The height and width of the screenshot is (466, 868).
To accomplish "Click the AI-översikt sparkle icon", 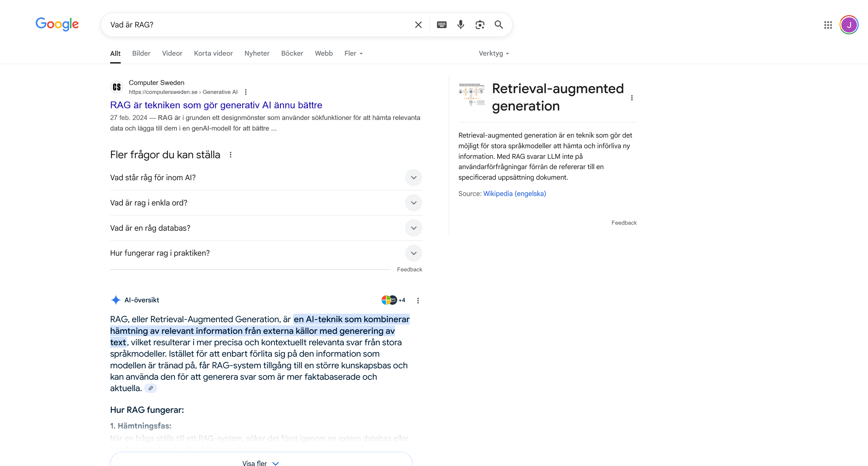I will [x=116, y=300].
